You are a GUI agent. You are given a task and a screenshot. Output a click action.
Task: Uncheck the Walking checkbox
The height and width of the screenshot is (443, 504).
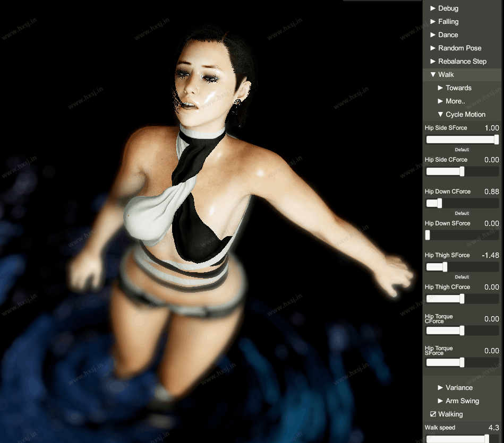pos(433,414)
